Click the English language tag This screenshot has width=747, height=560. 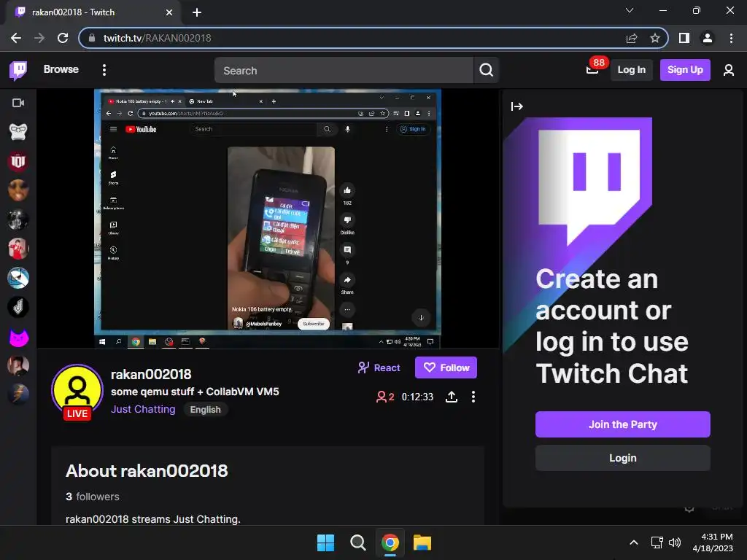[x=205, y=410]
